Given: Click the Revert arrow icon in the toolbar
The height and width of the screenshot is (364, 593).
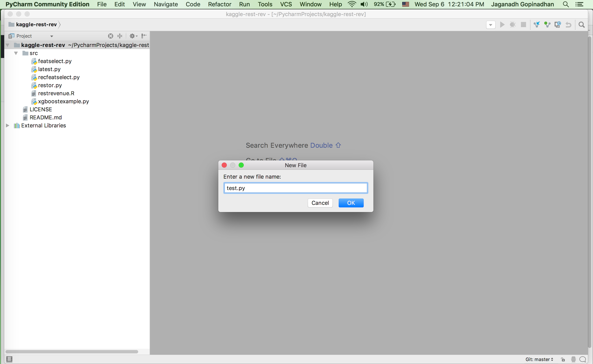Looking at the screenshot, I should (x=568, y=25).
